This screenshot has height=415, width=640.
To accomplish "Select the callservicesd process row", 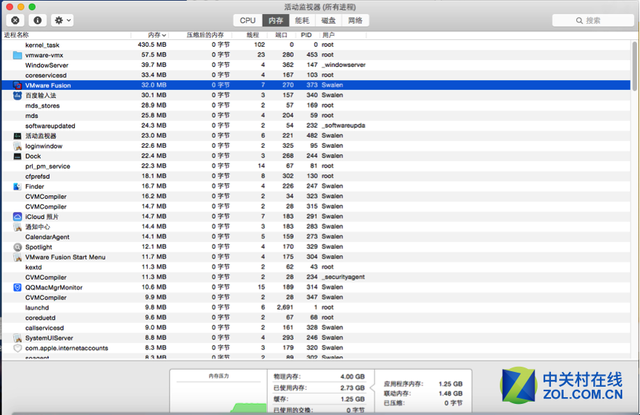I will tap(316, 328).
